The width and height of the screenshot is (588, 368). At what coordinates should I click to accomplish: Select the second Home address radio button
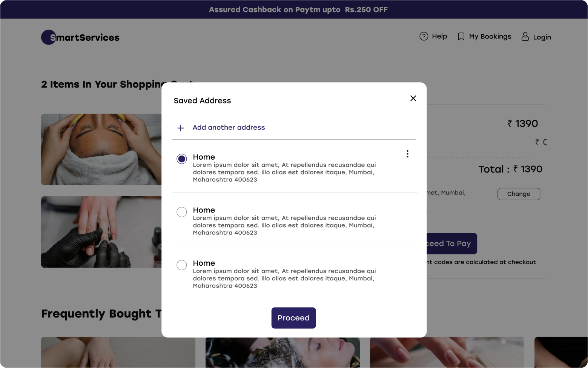182,212
